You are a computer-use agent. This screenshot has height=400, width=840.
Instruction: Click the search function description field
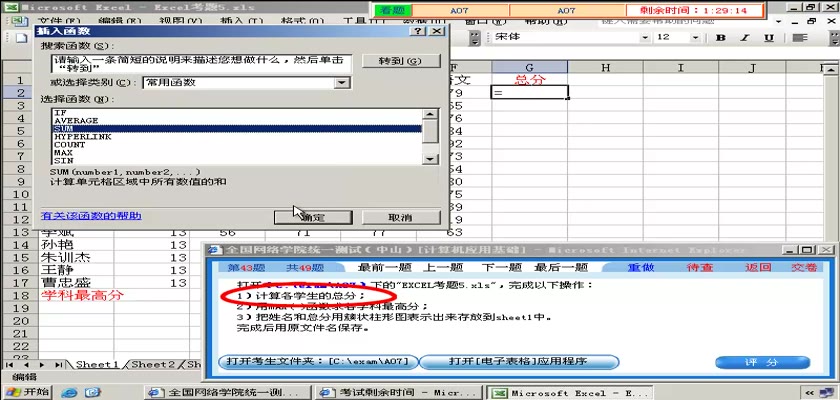click(202, 64)
